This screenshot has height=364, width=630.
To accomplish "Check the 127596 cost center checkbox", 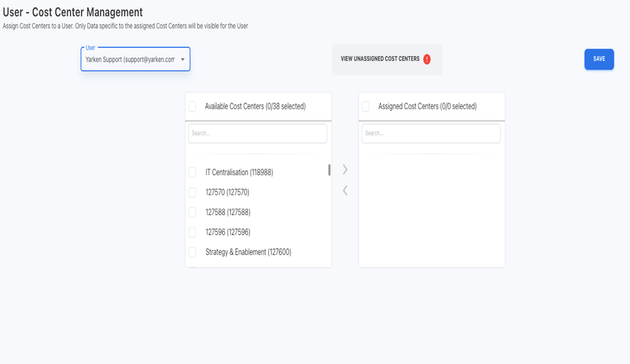I will pos(192,232).
